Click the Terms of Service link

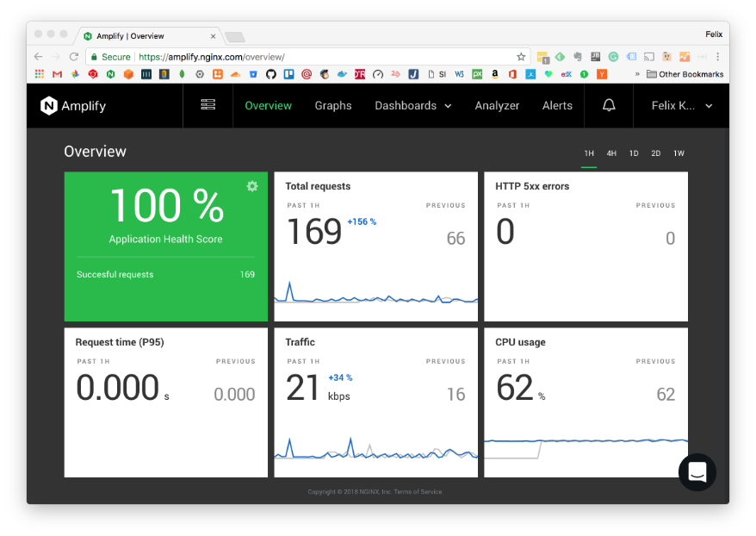(420, 492)
